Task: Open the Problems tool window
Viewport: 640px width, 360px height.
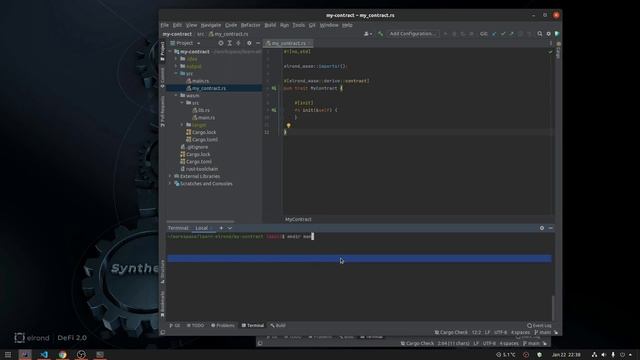Action: coord(223,325)
